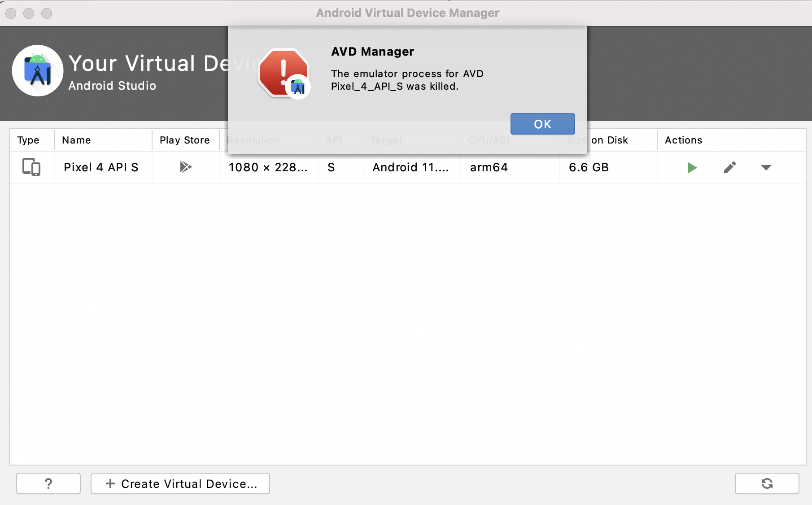This screenshot has width=812, height=505.
Task: Click the Play Store icon in Pixel 4 row
Action: point(185,167)
